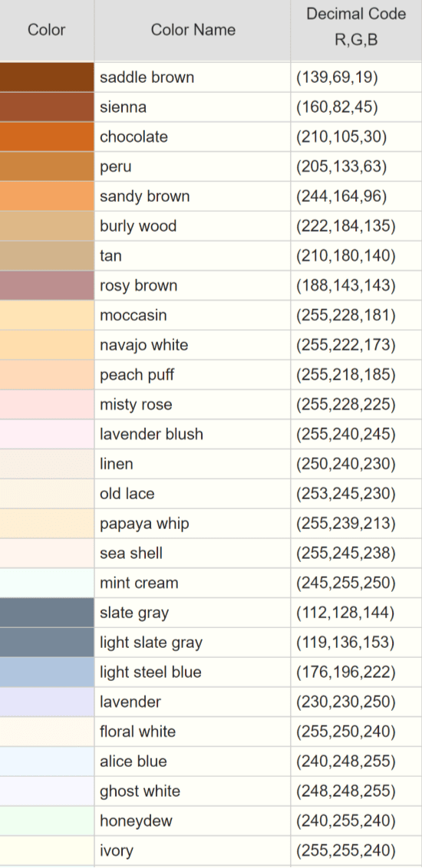Select the slate gray color swatch

(47, 613)
